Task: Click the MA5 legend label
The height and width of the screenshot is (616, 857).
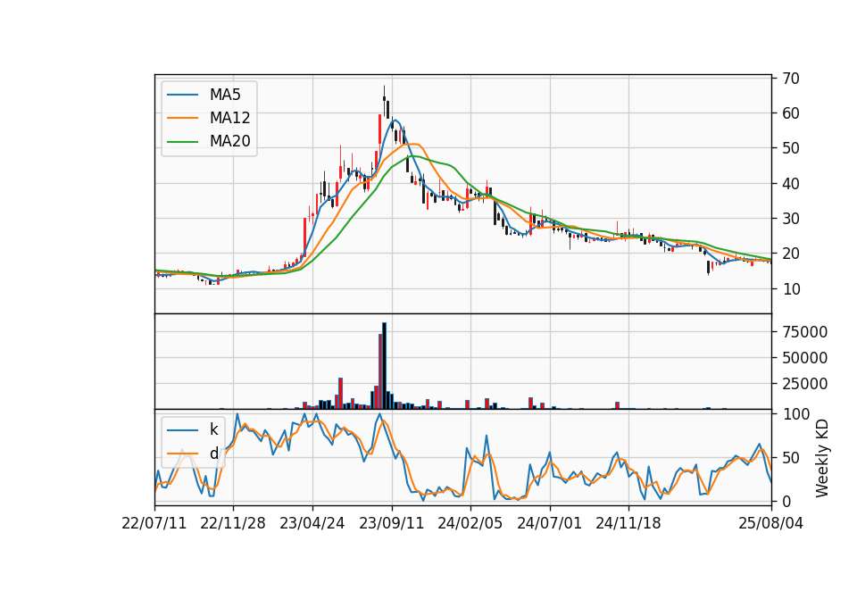Action: [225, 95]
